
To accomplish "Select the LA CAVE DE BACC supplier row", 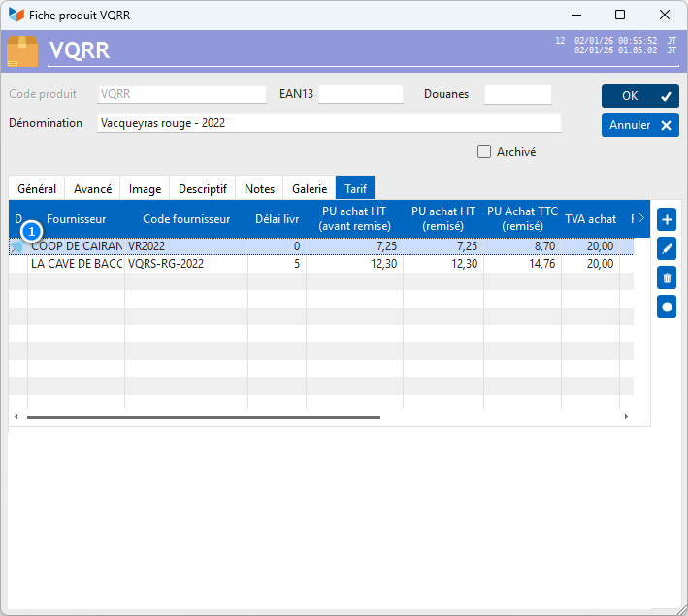I will (x=77, y=264).
